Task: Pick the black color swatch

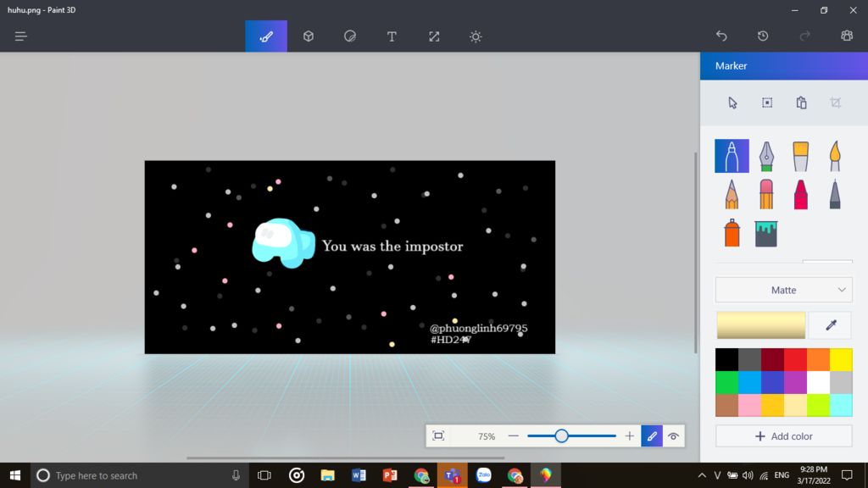Action: (726, 359)
